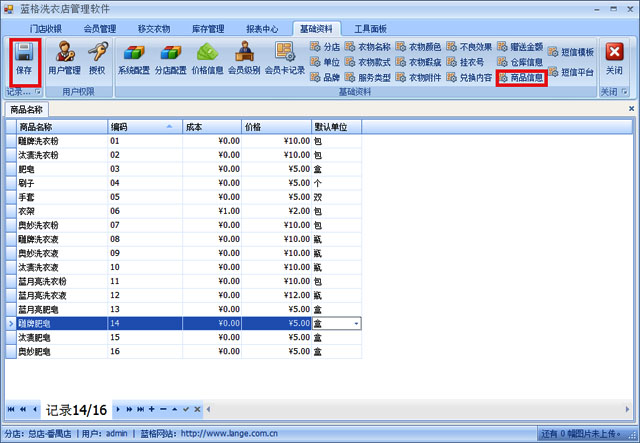The image size is (640, 443).
Task: Sort by the 编码 column header
Action: tap(145, 127)
